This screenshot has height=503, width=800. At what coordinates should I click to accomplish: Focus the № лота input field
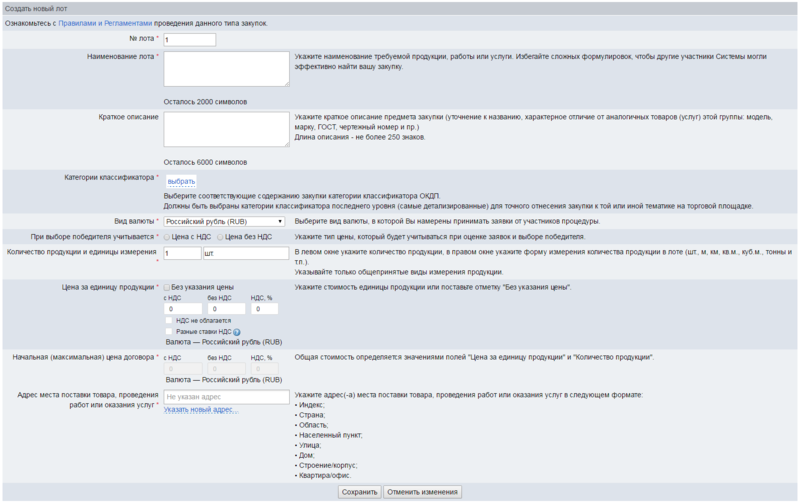(x=189, y=40)
